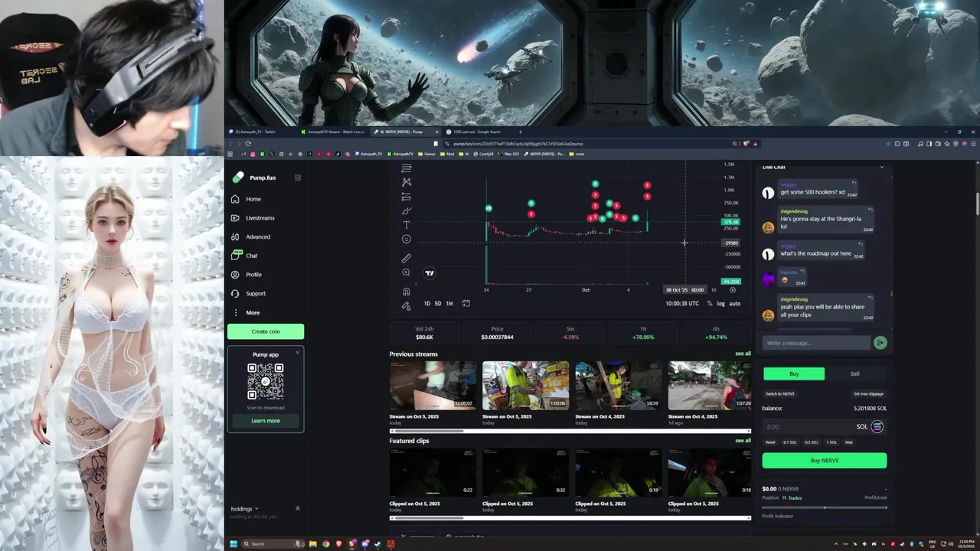Collapse the Pump.fun sidebar panel
980x551 pixels.
coord(298,178)
